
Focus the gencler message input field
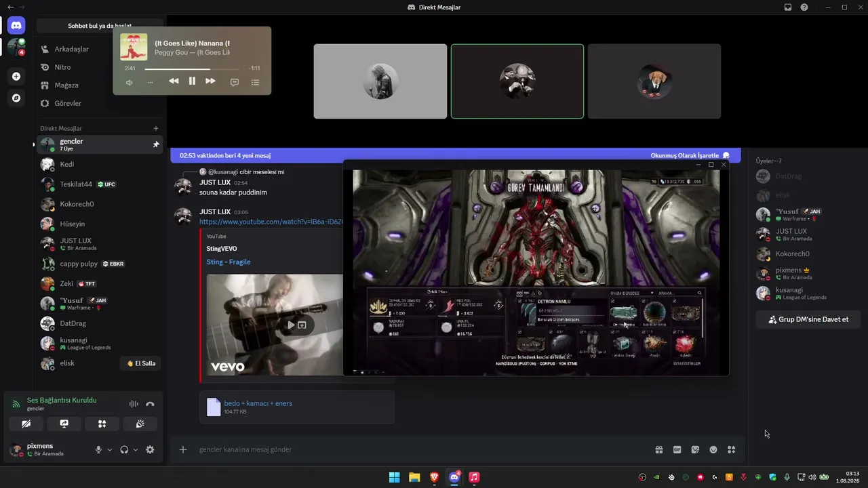420,449
